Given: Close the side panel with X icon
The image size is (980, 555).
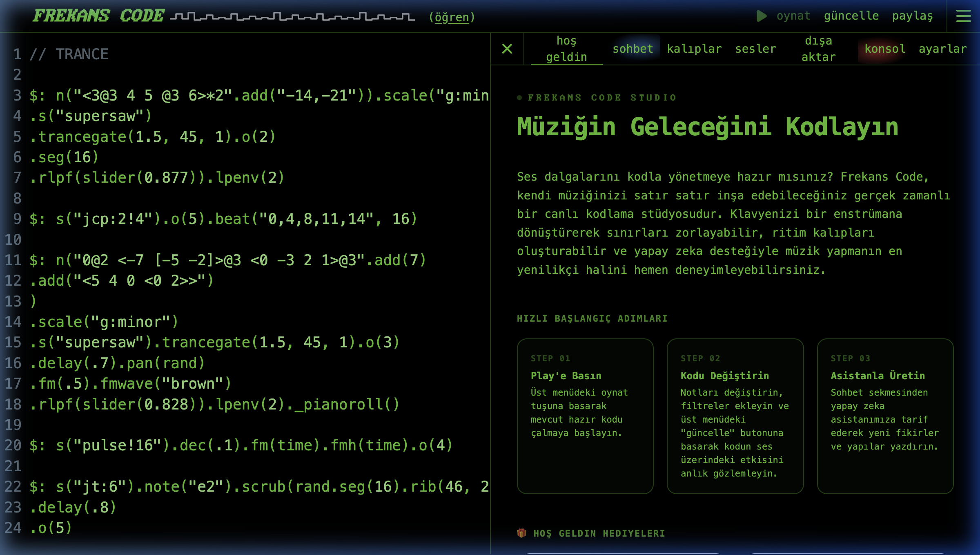Looking at the screenshot, I should (x=507, y=49).
